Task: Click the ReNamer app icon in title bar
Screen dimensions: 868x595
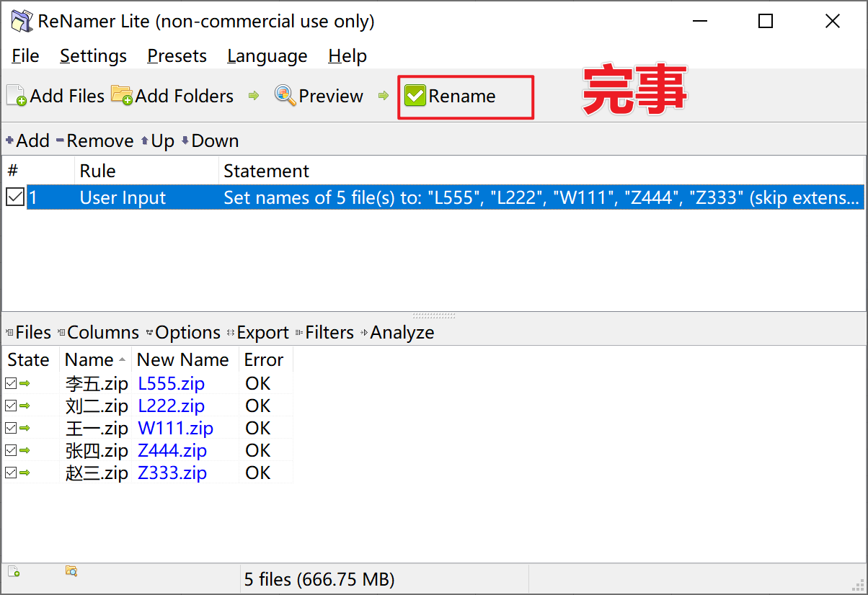Action: pyautogui.click(x=22, y=21)
